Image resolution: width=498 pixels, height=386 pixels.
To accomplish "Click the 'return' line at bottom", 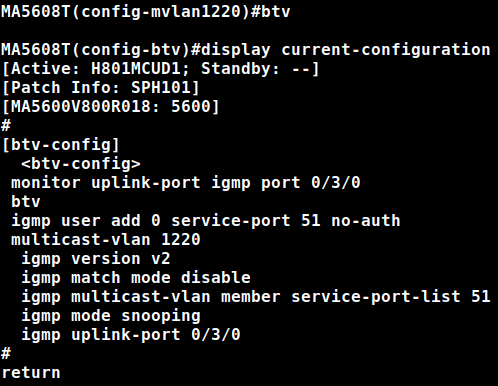I will [x=31, y=373].
